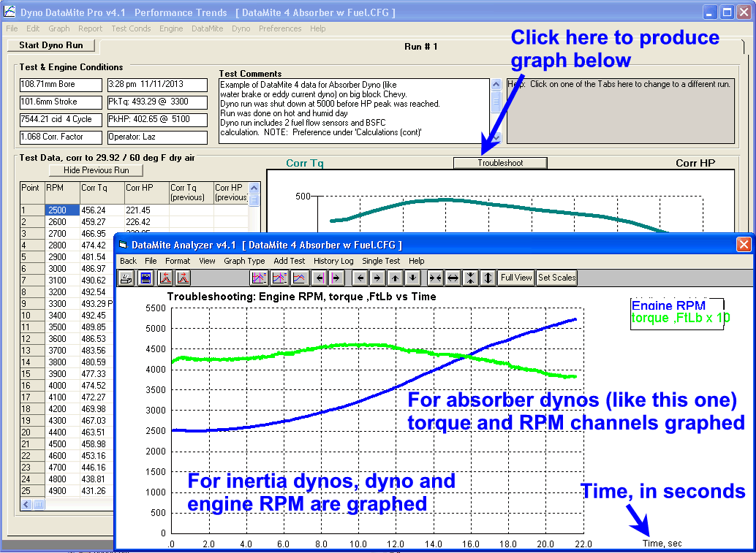This screenshot has width=756, height=553.
Task: Select the Run # 1 tab
Action: click(x=421, y=47)
